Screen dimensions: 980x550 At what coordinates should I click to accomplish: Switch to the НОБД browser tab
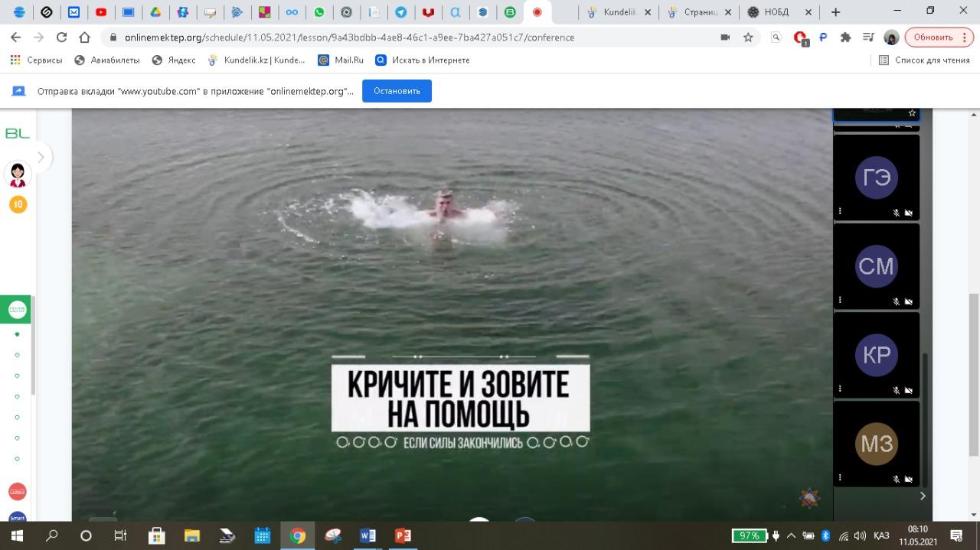pyautogui.click(x=775, y=12)
